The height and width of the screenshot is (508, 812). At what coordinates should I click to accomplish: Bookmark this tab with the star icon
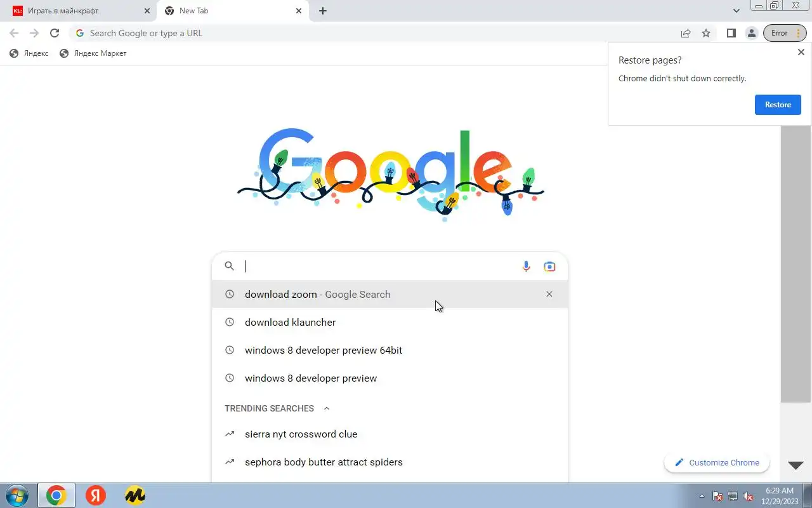(706, 33)
